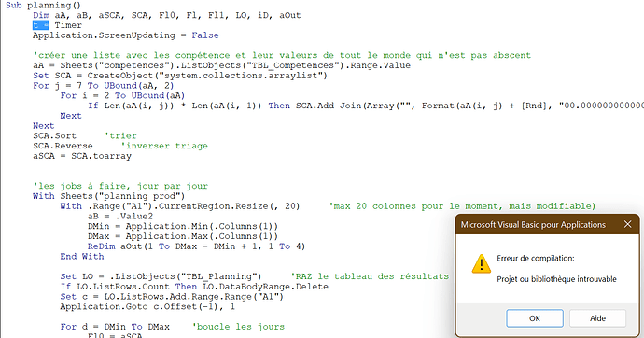This screenshot has width=644, height=338.
Task: Click the 'boucle les jours' comment
Action: coord(238,327)
